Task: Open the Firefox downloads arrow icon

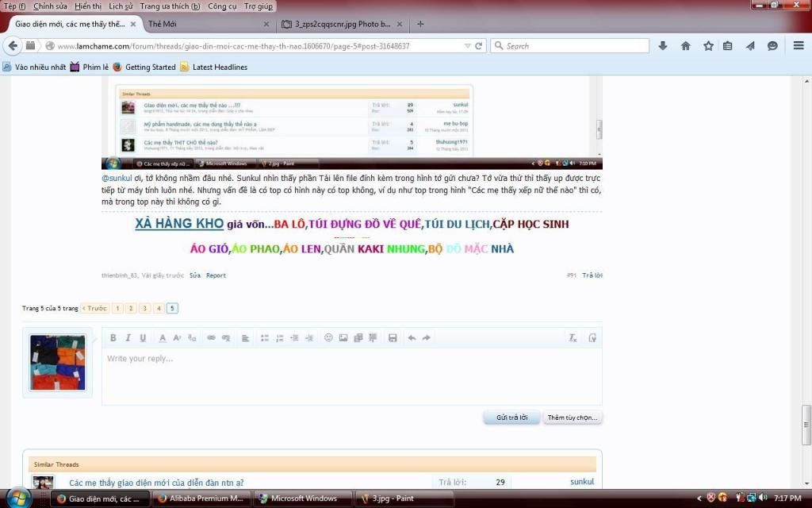Action: pos(663,46)
